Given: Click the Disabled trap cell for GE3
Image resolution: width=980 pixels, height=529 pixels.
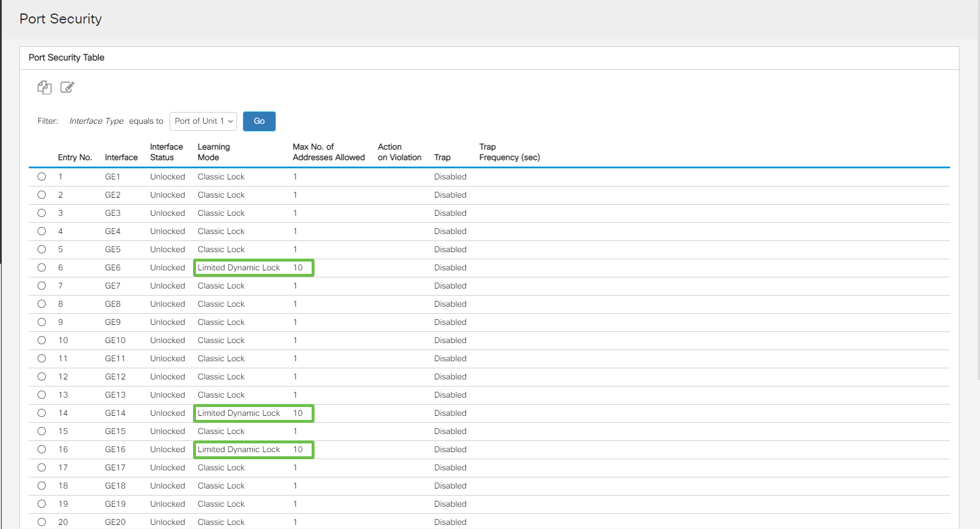Looking at the screenshot, I should tap(450, 213).
